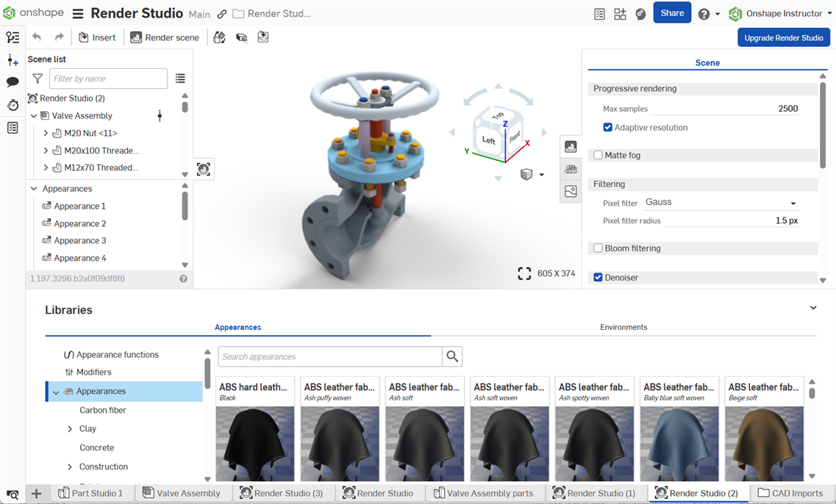836x504 pixels.
Task: Click the Max samples value field
Action: tap(724, 109)
